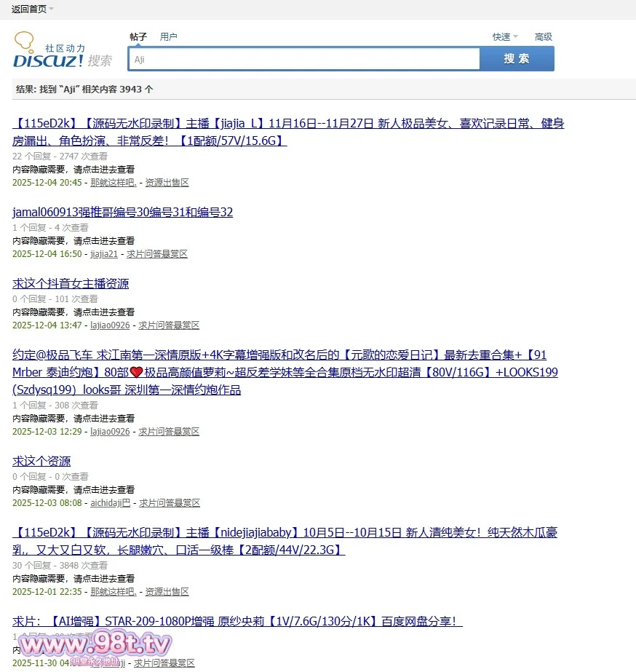Image resolution: width=636 pixels, height=672 pixels.
Task: Open the 返回首页 dropdown menu
Action: (29, 9)
